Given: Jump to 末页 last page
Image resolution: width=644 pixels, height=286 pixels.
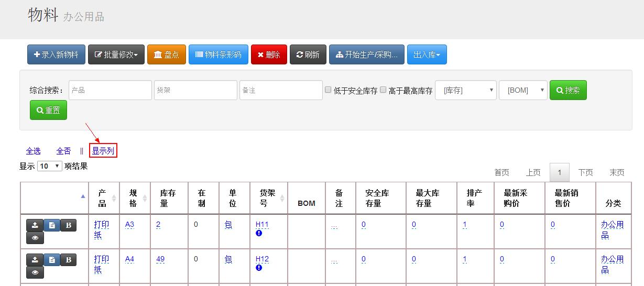Looking at the screenshot, I should click(617, 172).
